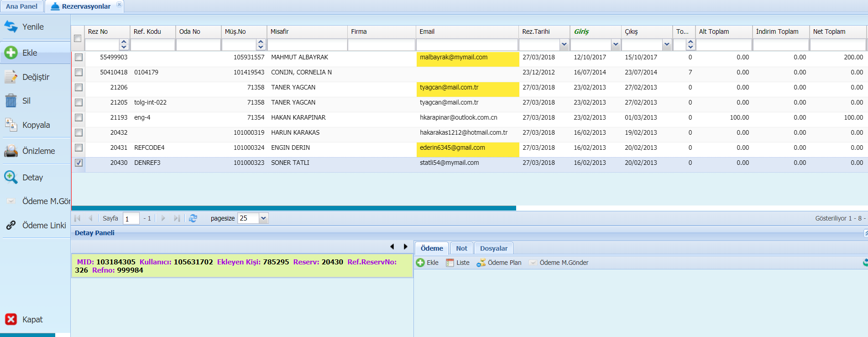The image size is (868, 337).
Task: Click the Ödeme Linki chain icon
Action: (11, 225)
